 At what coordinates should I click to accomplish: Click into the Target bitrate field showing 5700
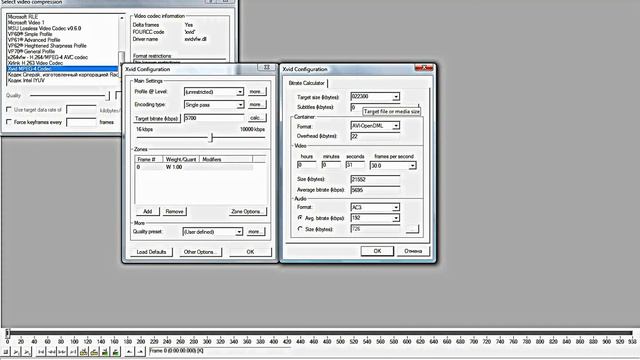click(x=214, y=118)
